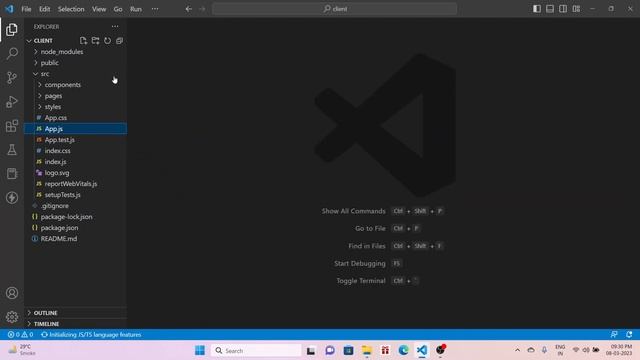Open Source Control view
This screenshot has width=640, height=360.
pos(12,78)
